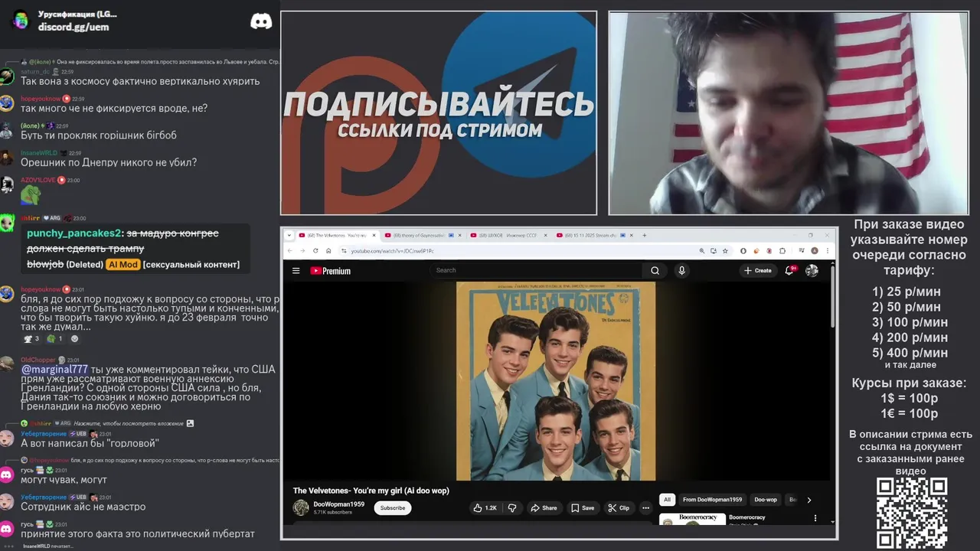Click the AI Mod badge
The width and height of the screenshot is (980, 551).
(x=122, y=265)
